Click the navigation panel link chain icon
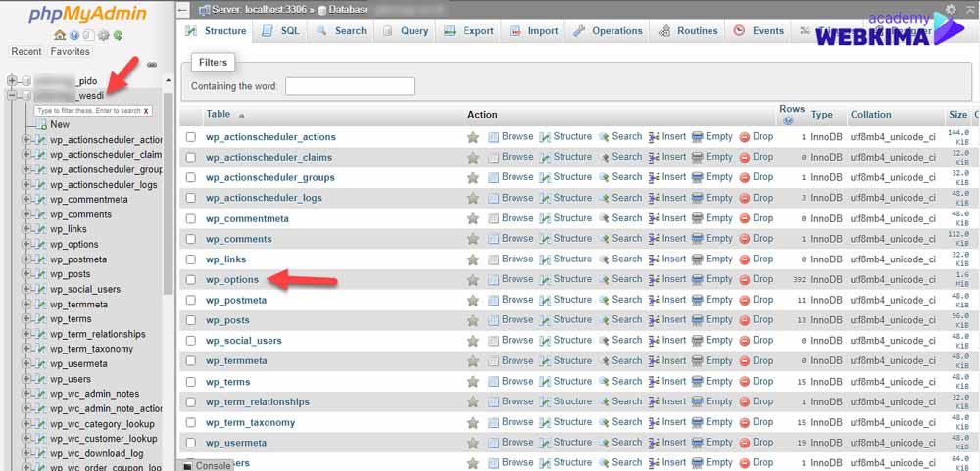980x471 pixels. [x=151, y=65]
